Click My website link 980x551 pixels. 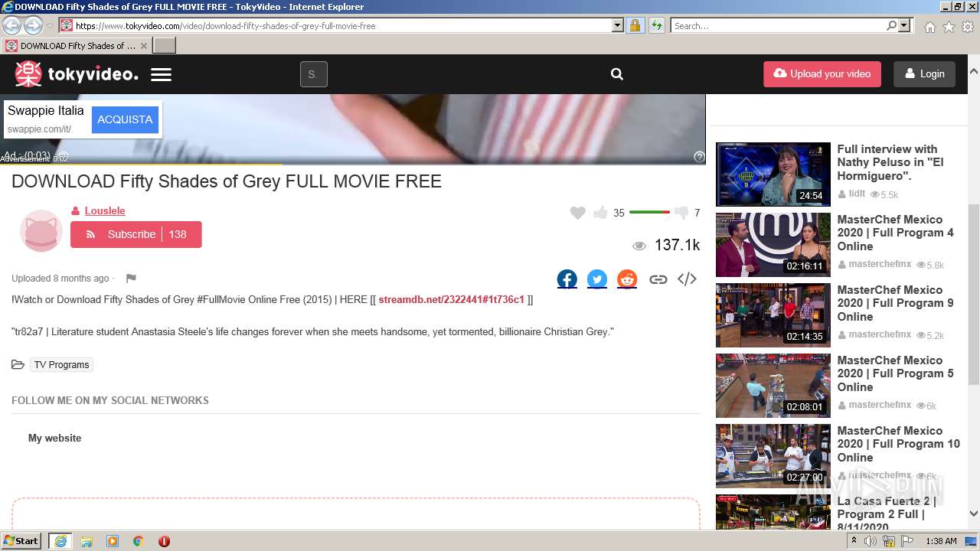pyautogui.click(x=54, y=438)
